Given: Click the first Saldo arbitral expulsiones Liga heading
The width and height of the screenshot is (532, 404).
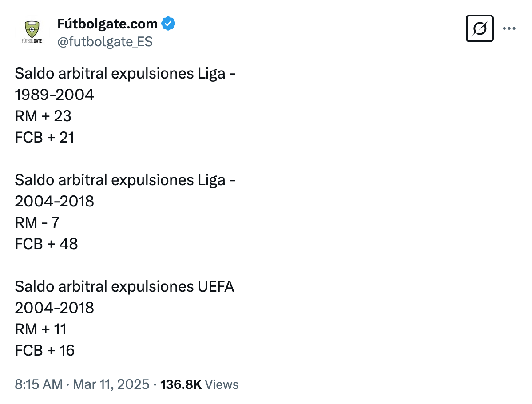Looking at the screenshot, I should click(x=125, y=74).
